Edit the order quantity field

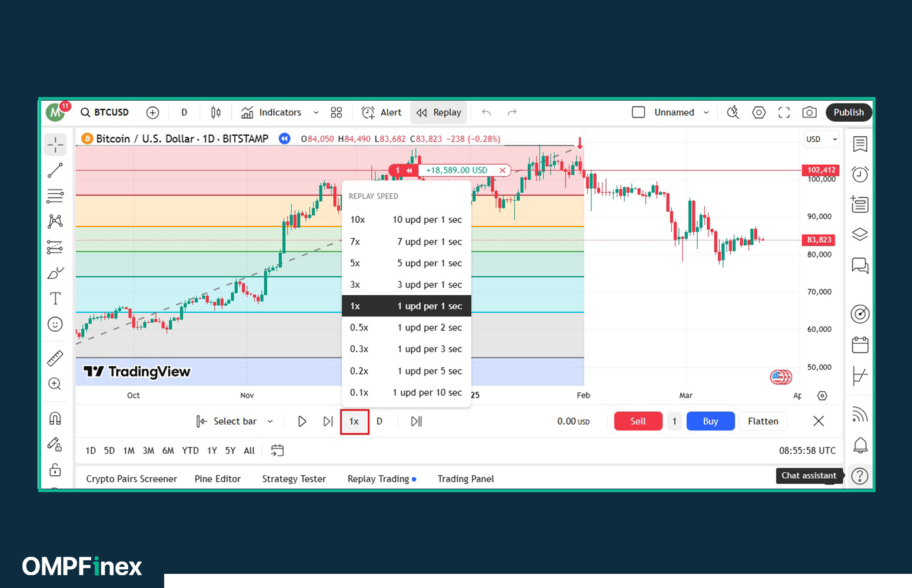pos(674,421)
